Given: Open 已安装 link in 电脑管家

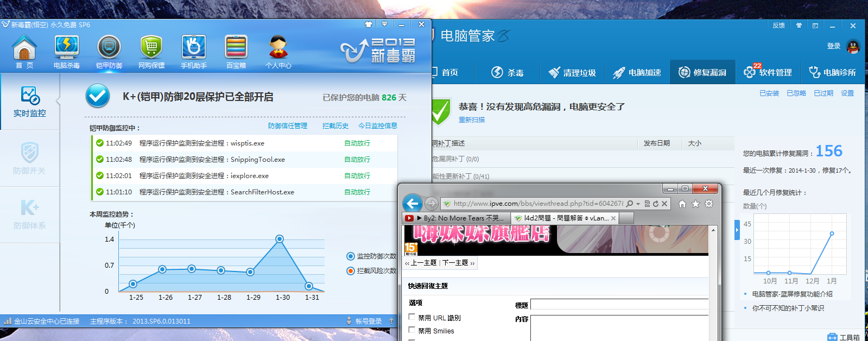Looking at the screenshot, I should tap(769, 93).
